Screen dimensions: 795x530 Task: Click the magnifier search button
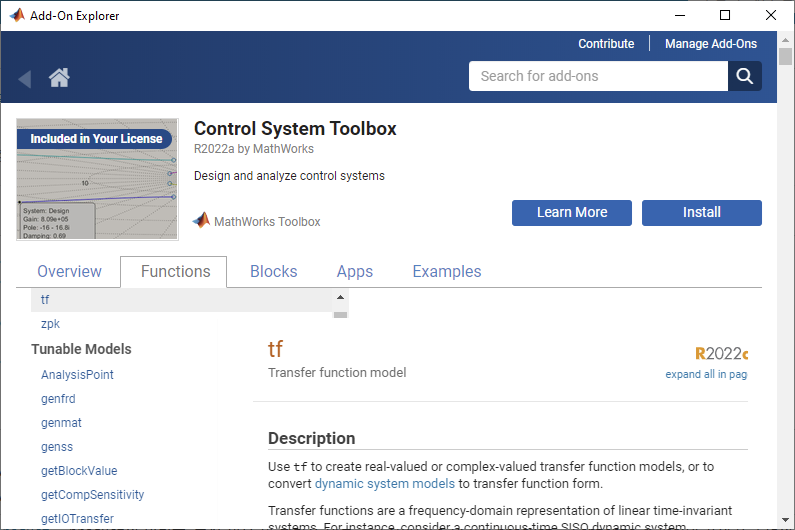tap(744, 76)
